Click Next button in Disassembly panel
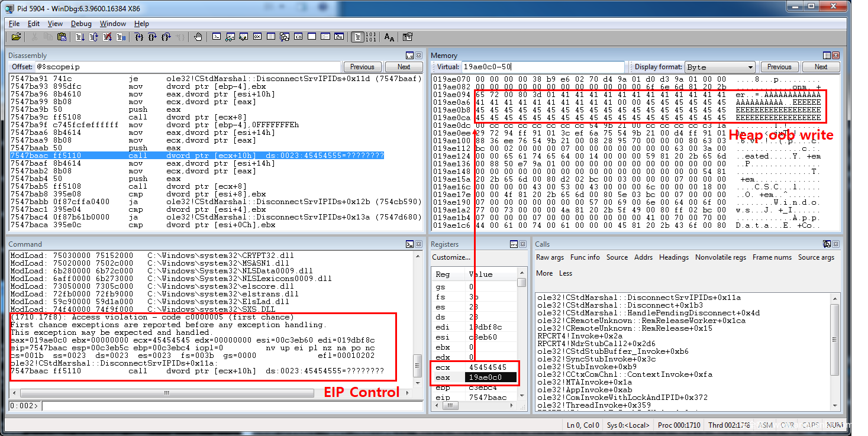868x436 pixels. pos(404,67)
